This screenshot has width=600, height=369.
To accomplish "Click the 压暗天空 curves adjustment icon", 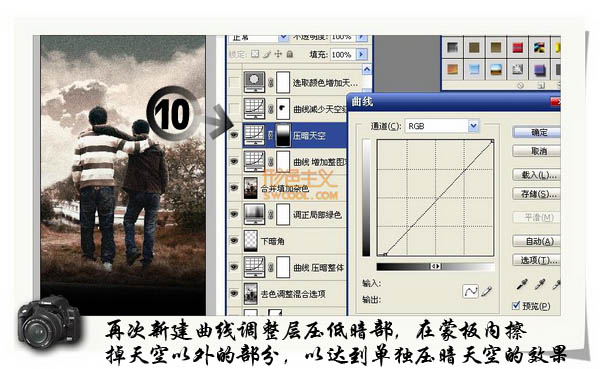I will click(x=254, y=135).
